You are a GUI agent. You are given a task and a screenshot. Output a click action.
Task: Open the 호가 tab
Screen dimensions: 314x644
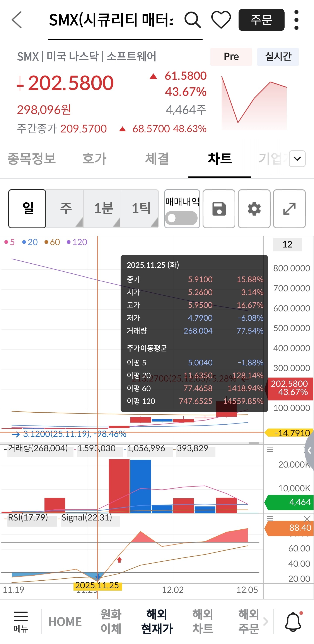(94, 159)
